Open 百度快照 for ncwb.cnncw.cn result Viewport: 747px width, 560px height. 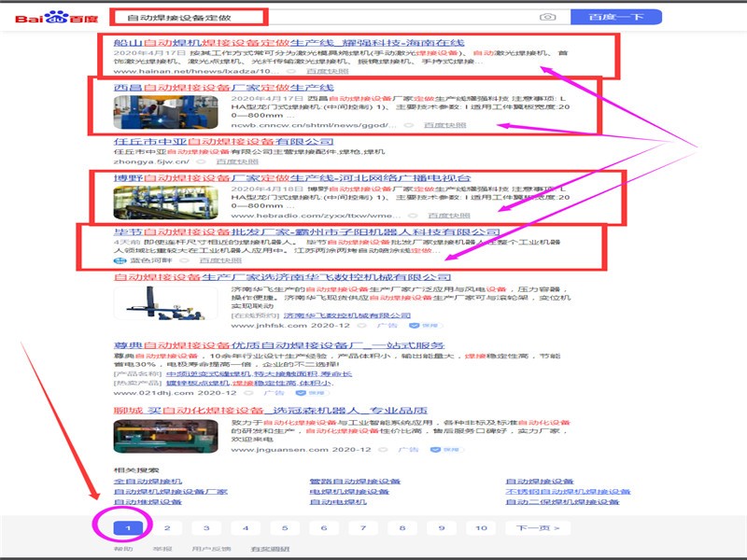click(x=445, y=125)
